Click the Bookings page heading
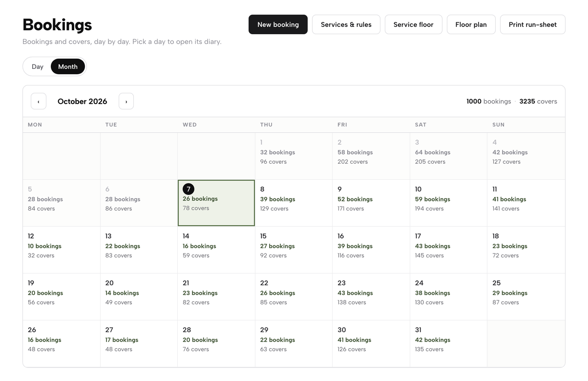This screenshot has height=381, width=588. 57,24
